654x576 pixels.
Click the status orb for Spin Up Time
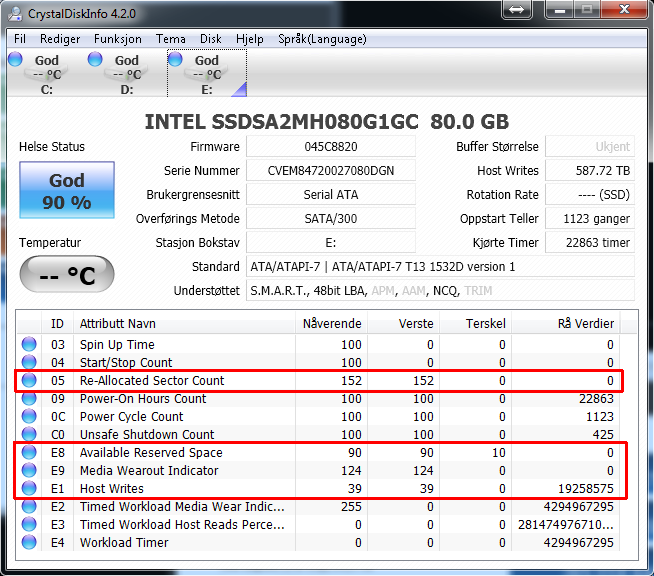pos(29,344)
